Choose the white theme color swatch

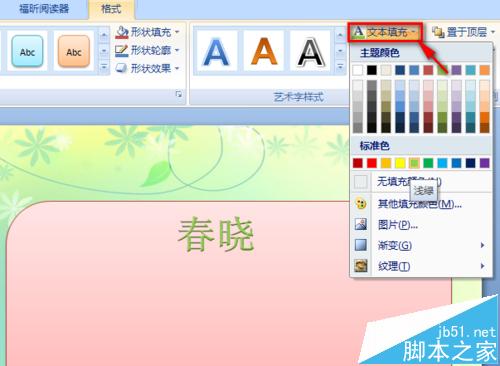pyautogui.click(x=358, y=70)
